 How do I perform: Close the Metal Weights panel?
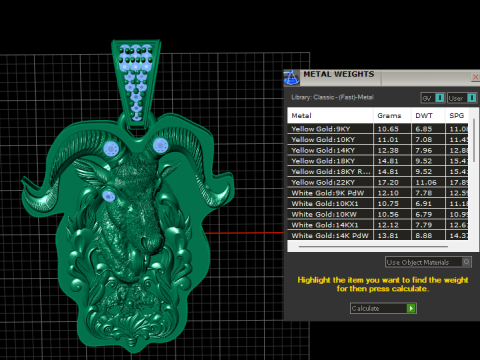coord(475,77)
